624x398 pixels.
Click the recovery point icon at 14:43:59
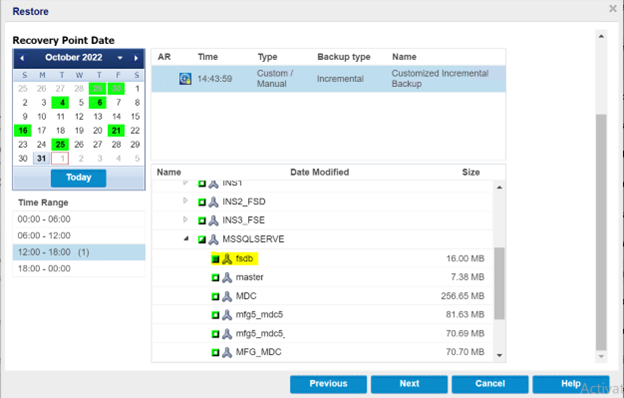coord(185,79)
